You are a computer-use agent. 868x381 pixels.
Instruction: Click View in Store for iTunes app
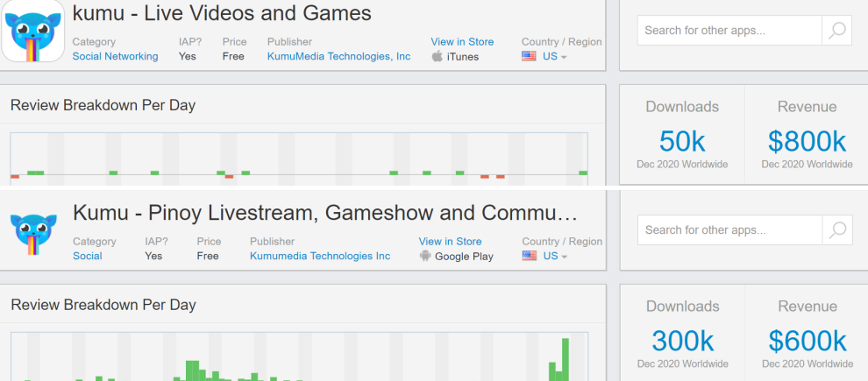[462, 42]
